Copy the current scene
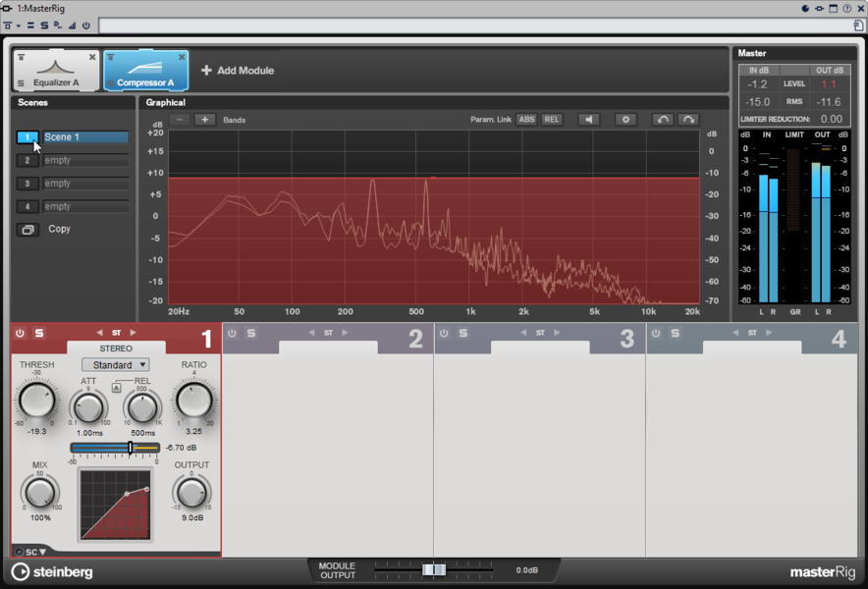 [x=27, y=230]
